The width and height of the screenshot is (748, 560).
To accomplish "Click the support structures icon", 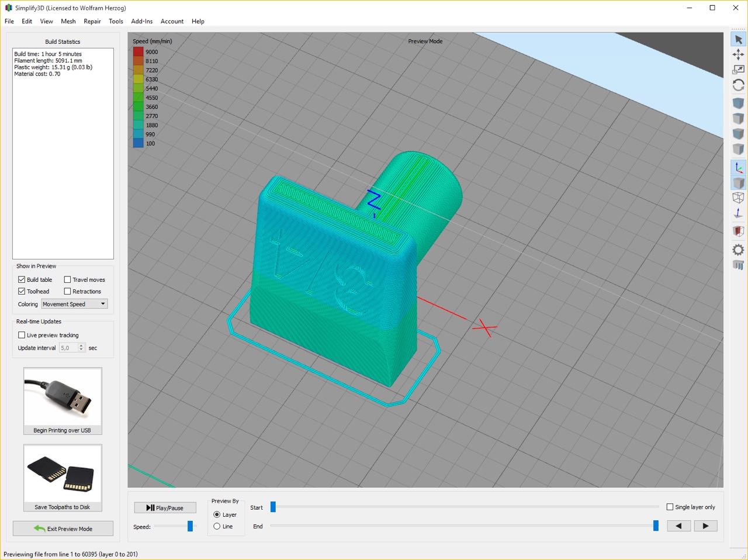I will tap(738, 265).
